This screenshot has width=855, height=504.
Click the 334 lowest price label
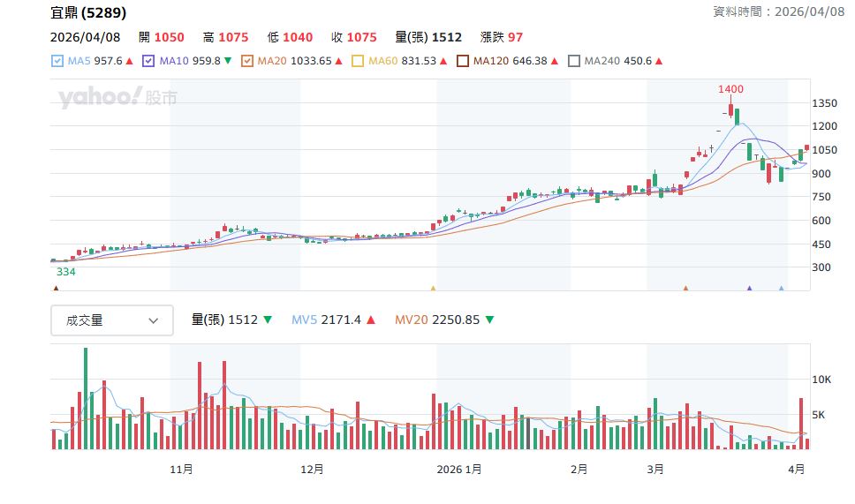pyautogui.click(x=66, y=272)
